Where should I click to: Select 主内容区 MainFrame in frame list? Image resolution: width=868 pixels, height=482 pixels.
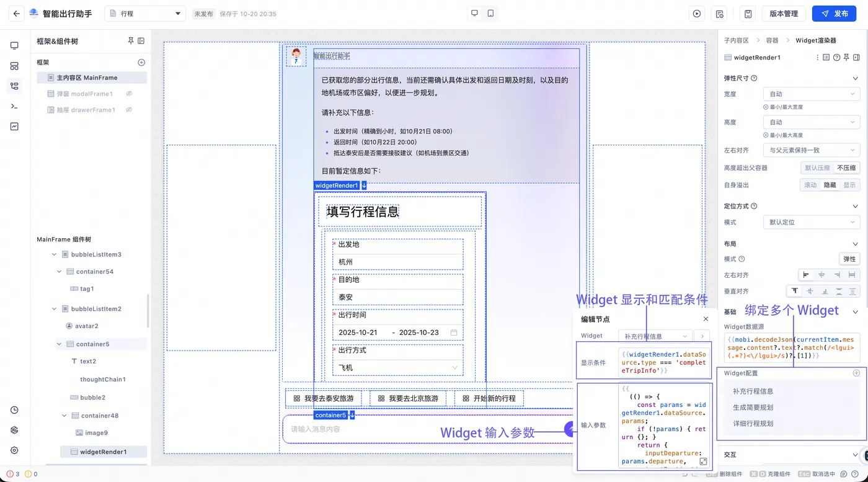coord(92,78)
